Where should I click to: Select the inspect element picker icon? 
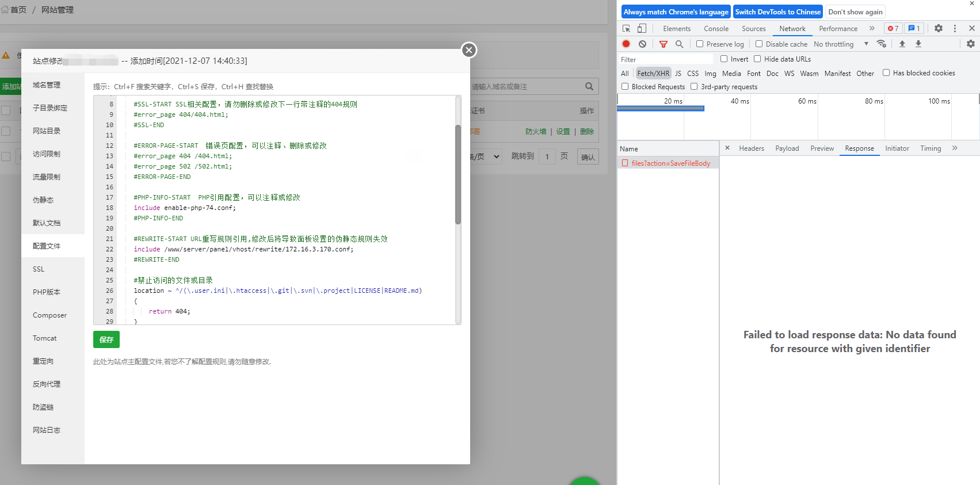[x=627, y=28]
